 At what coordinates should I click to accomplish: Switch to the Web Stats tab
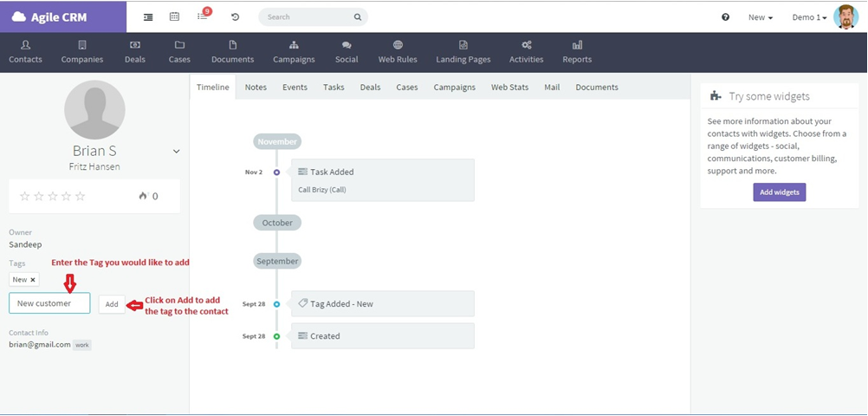(510, 87)
